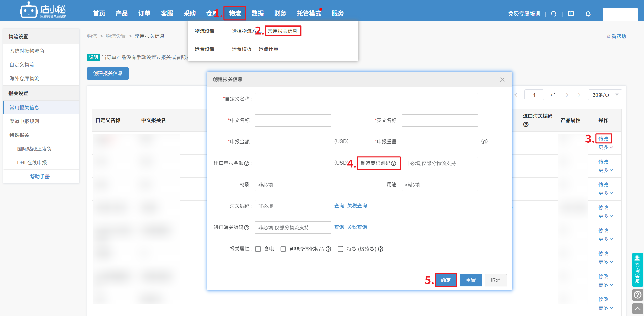Click the 关税查询 link beside 海关编码

357,206
